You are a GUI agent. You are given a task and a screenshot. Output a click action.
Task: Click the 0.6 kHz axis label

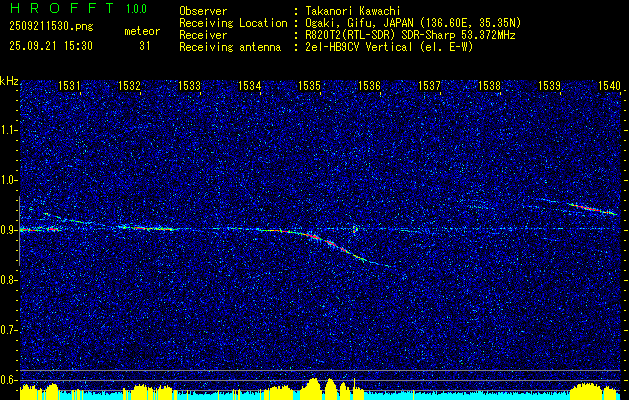coord(8,380)
